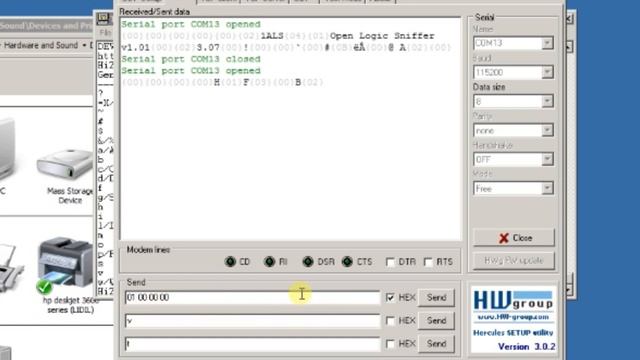Click the RI modem line indicator

click(269, 261)
